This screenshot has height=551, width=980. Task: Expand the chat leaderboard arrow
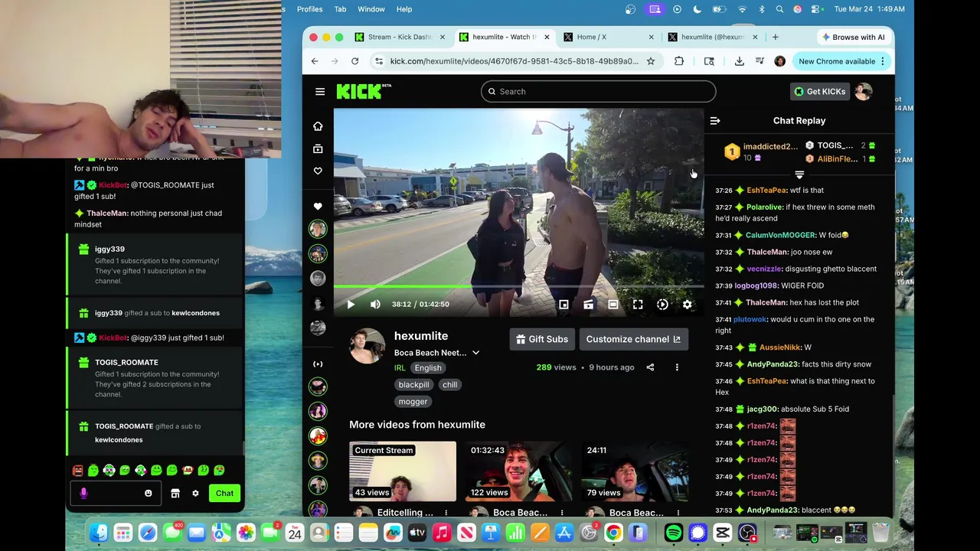(x=799, y=175)
